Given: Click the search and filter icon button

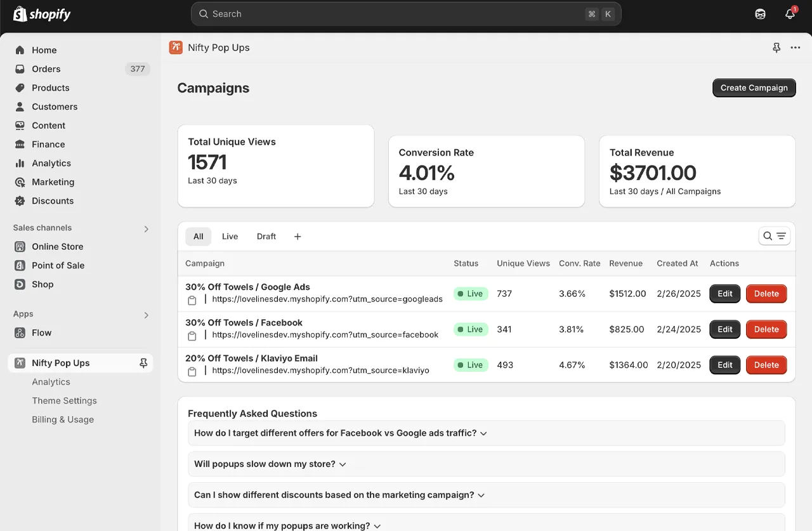Looking at the screenshot, I should 774,236.
